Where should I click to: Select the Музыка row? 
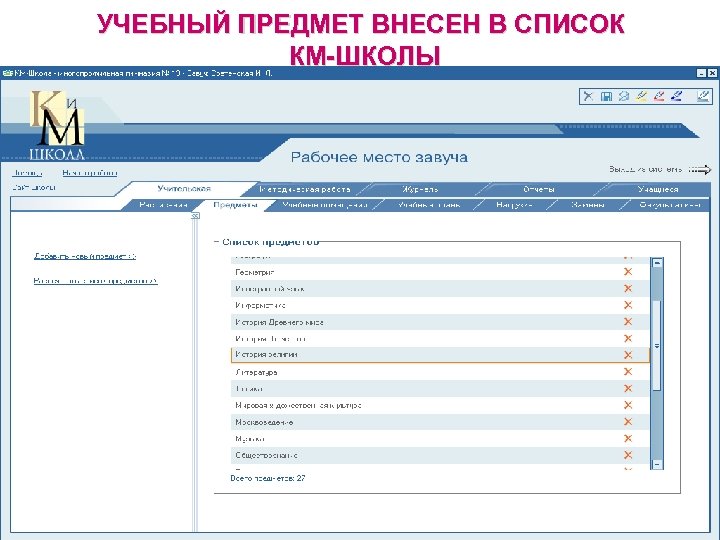pyautogui.click(x=440, y=439)
